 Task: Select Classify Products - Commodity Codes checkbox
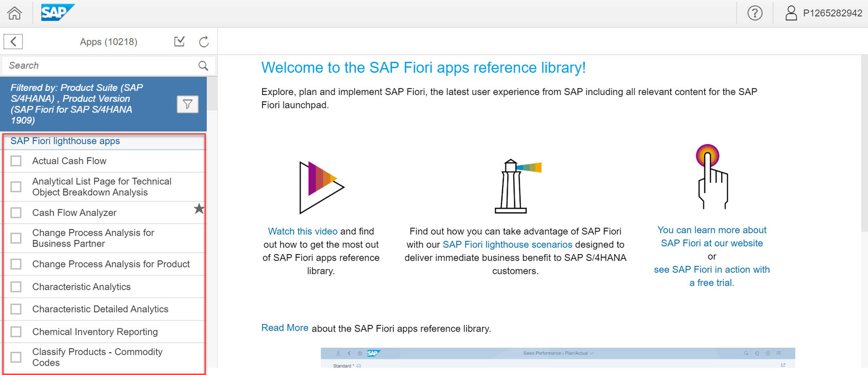point(16,357)
